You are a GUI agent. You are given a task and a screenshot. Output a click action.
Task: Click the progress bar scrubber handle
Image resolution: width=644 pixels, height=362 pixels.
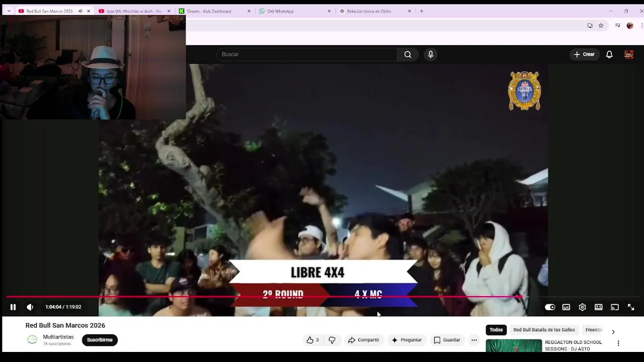(520, 297)
